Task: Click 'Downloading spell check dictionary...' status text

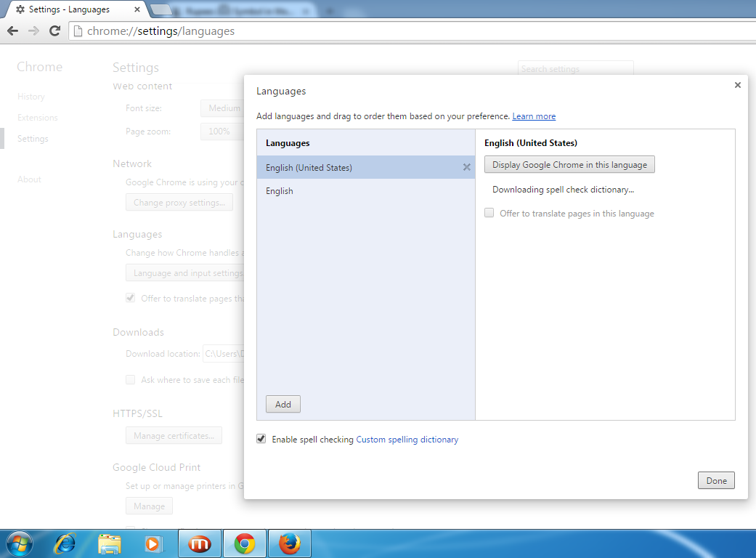Action: click(x=563, y=190)
